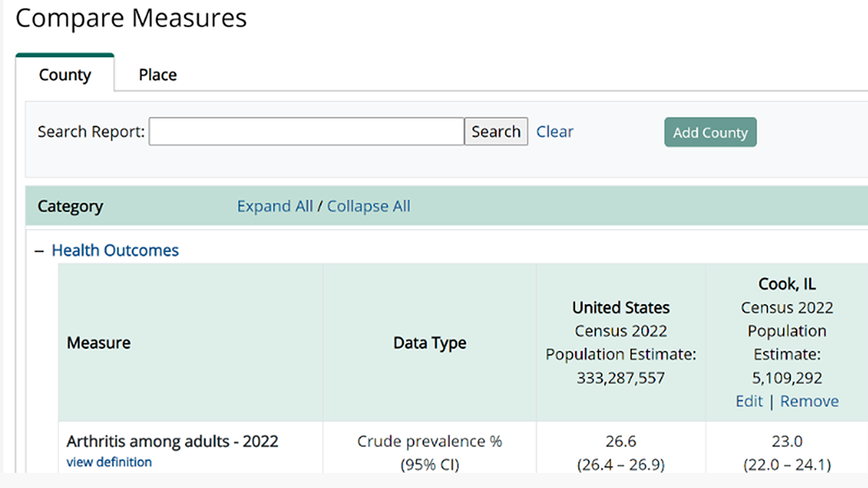Image resolution: width=868 pixels, height=488 pixels.
Task: Remove Cook, IL from the comparison
Action: pos(809,401)
